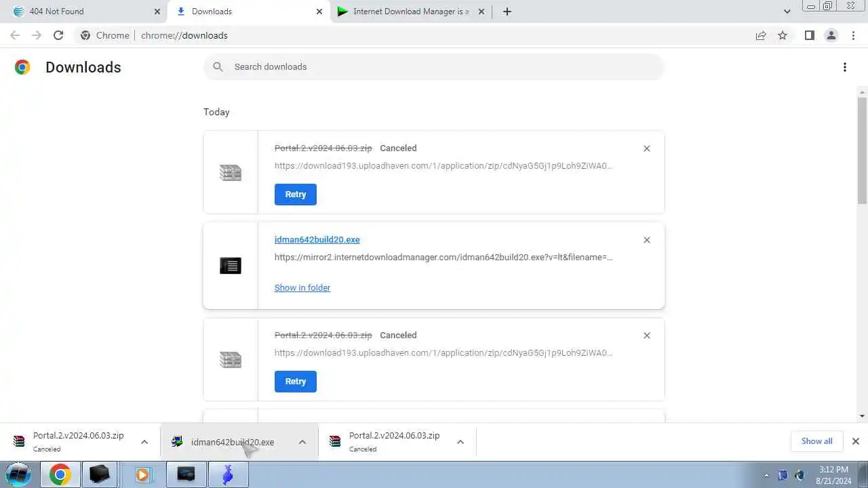Expand options for first shelf Portal.2 zip

pyautogui.click(x=144, y=442)
